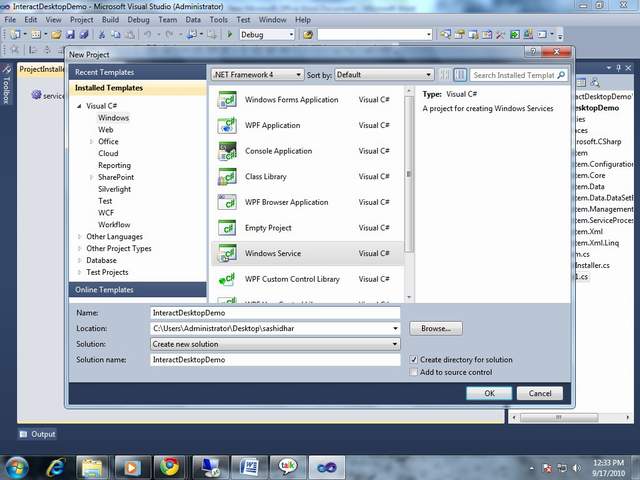Screen dimensions: 640x480
Task: Open the Team menu
Action: click(167, 20)
